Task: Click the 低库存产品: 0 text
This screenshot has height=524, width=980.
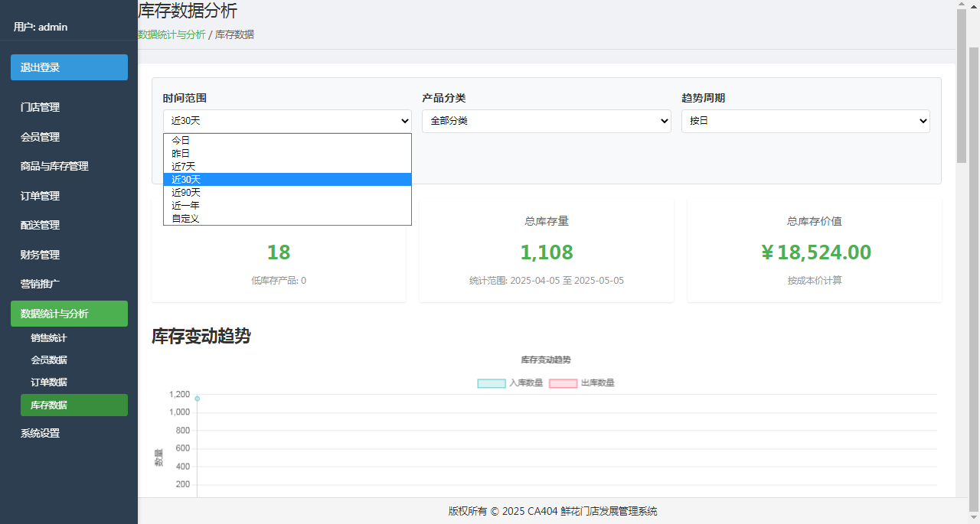Action: coord(279,281)
